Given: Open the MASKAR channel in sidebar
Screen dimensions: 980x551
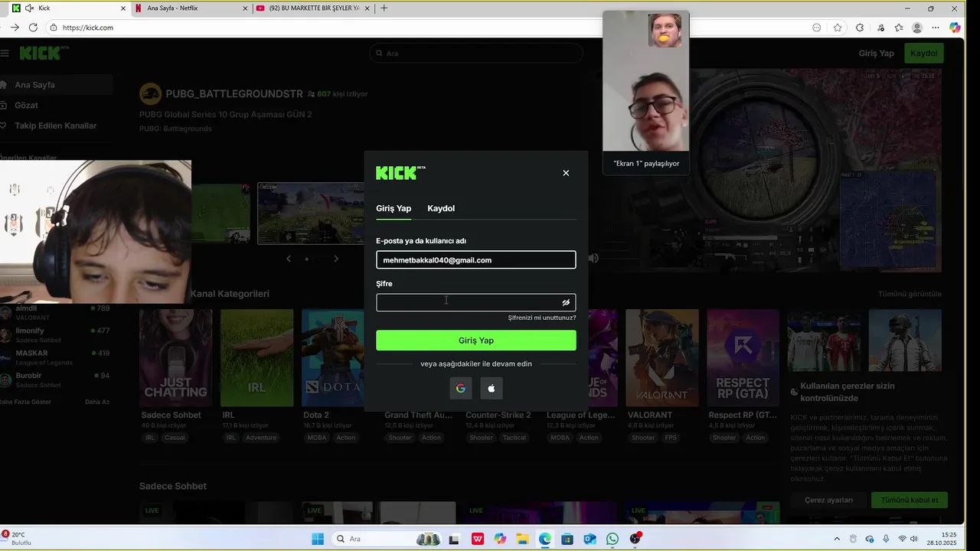Looking at the screenshot, I should (x=56, y=357).
